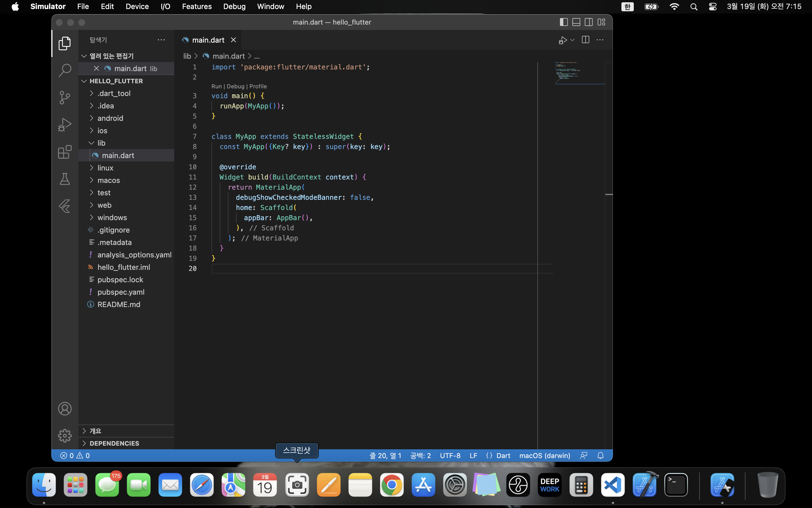812x508 pixels.
Task: Open the Features menu
Action: pyautogui.click(x=197, y=6)
